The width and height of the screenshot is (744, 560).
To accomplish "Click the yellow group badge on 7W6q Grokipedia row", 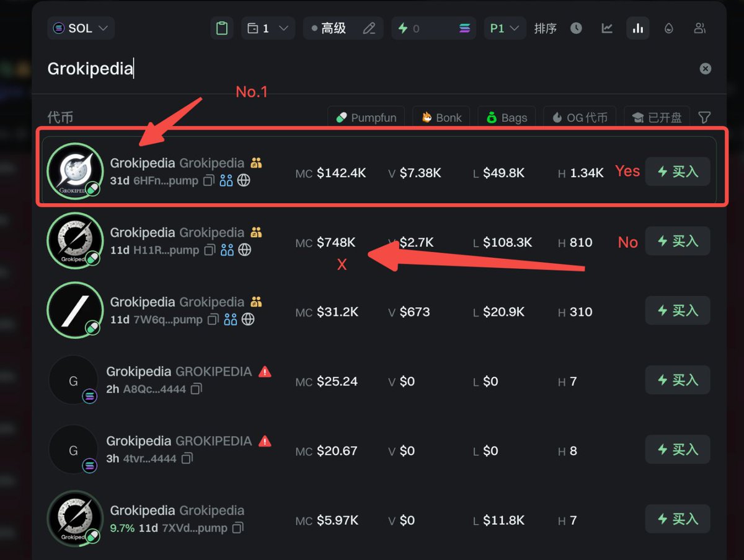I will (x=256, y=302).
